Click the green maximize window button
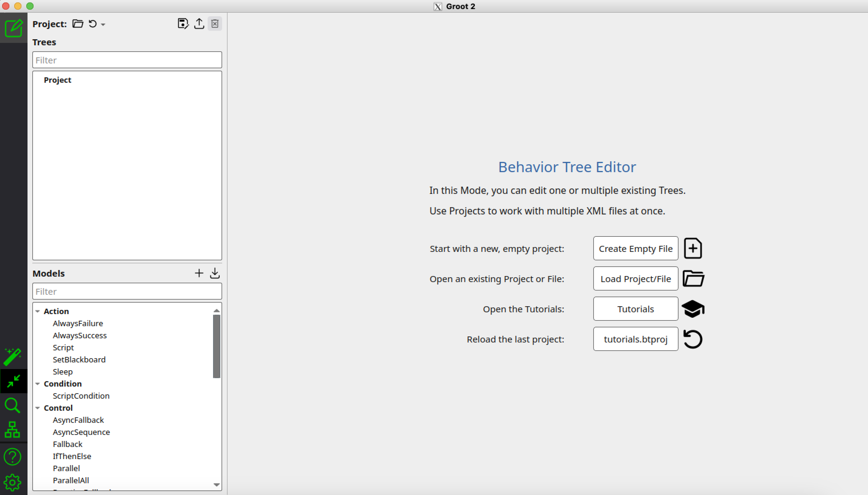Image resolution: width=868 pixels, height=495 pixels. (30, 6)
